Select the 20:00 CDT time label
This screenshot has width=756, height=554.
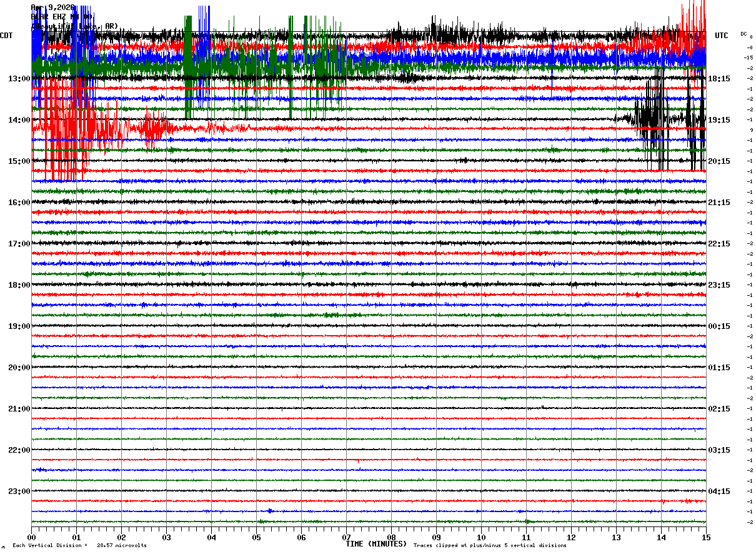click(19, 368)
